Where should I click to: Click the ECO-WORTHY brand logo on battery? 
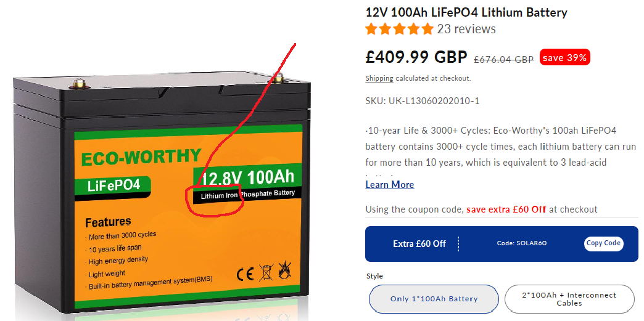click(141, 157)
